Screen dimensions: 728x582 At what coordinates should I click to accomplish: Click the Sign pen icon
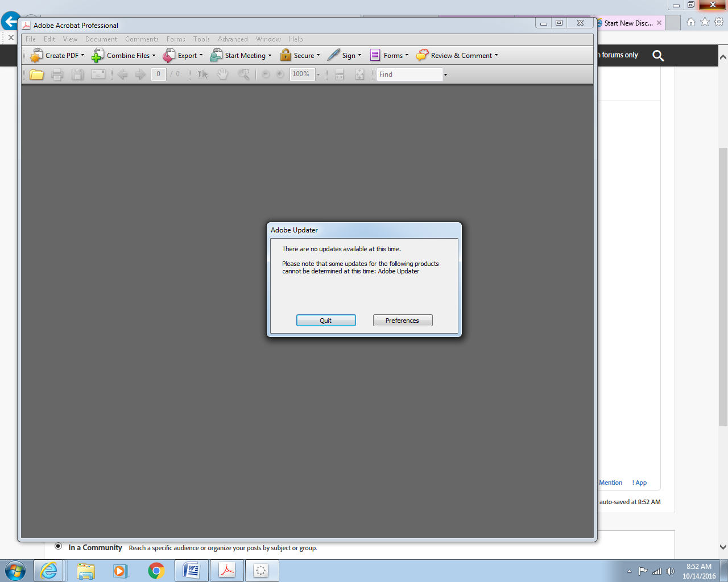[x=333, y=55]
